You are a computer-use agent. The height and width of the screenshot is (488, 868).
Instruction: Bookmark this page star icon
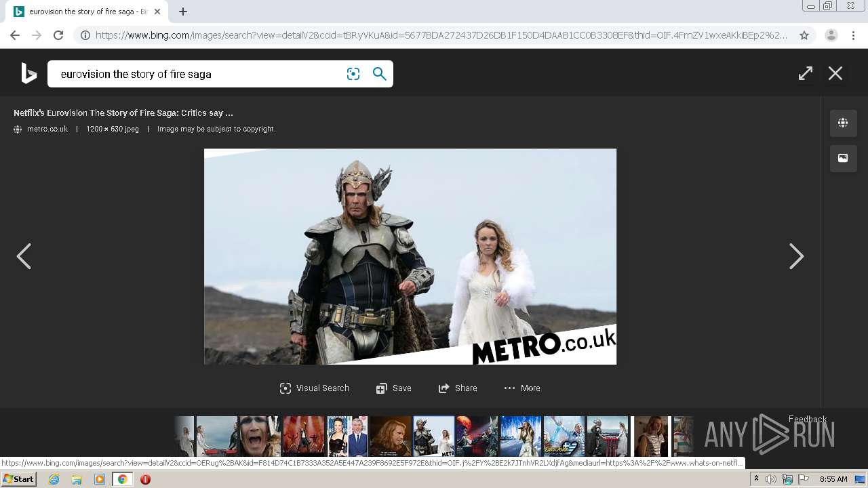click(804, 35)
